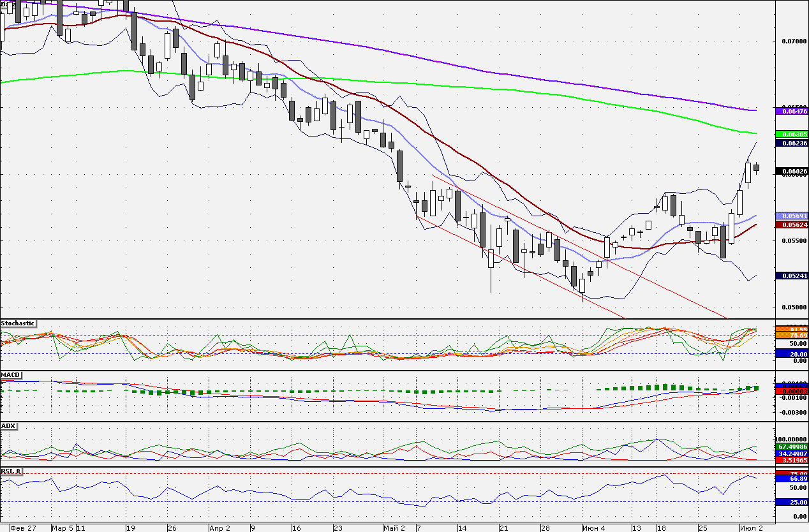The width and height of the screenshot is (809, 532).
Task: Select the Июл 2 date label
Action: tap(752, 528)
